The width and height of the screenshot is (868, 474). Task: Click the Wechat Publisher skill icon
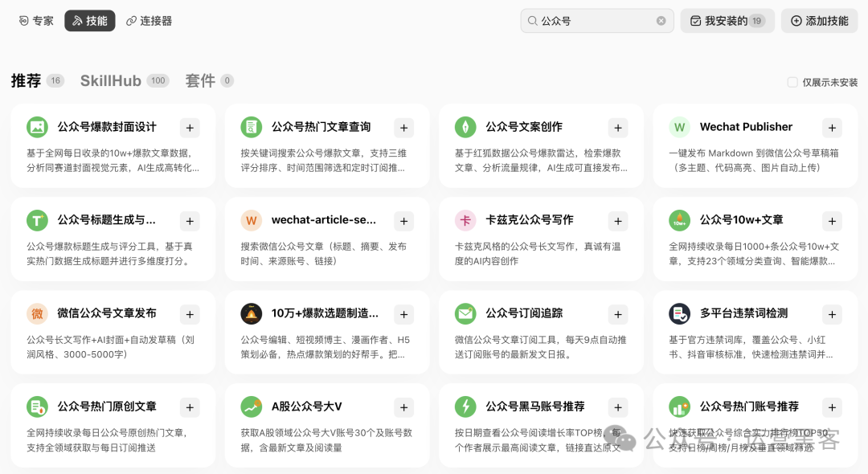[x=679, y=127]
